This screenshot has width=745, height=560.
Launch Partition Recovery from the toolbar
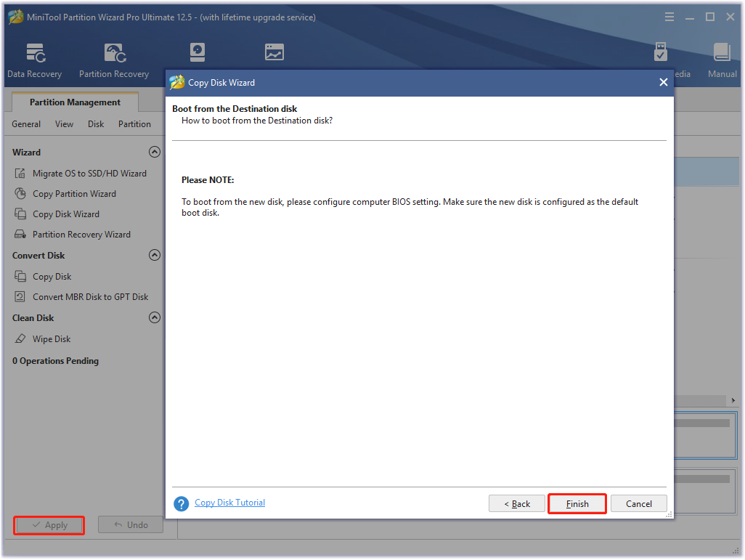point(114,60)
